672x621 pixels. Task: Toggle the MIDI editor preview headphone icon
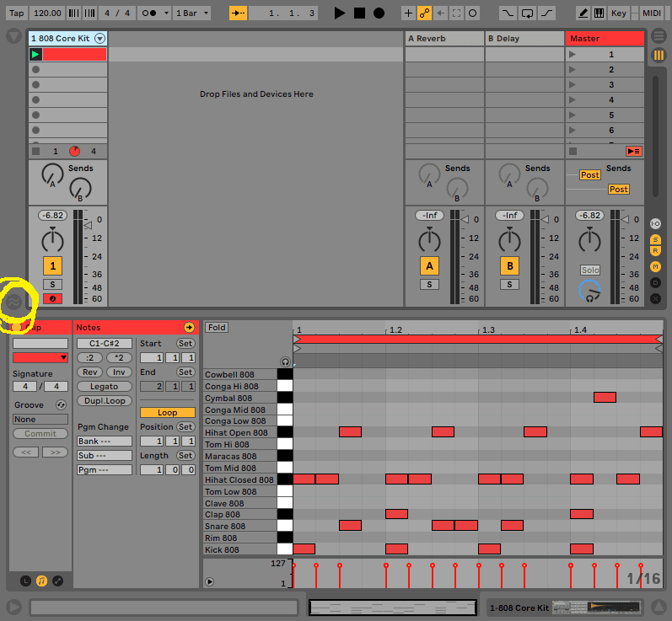[285, 361]
